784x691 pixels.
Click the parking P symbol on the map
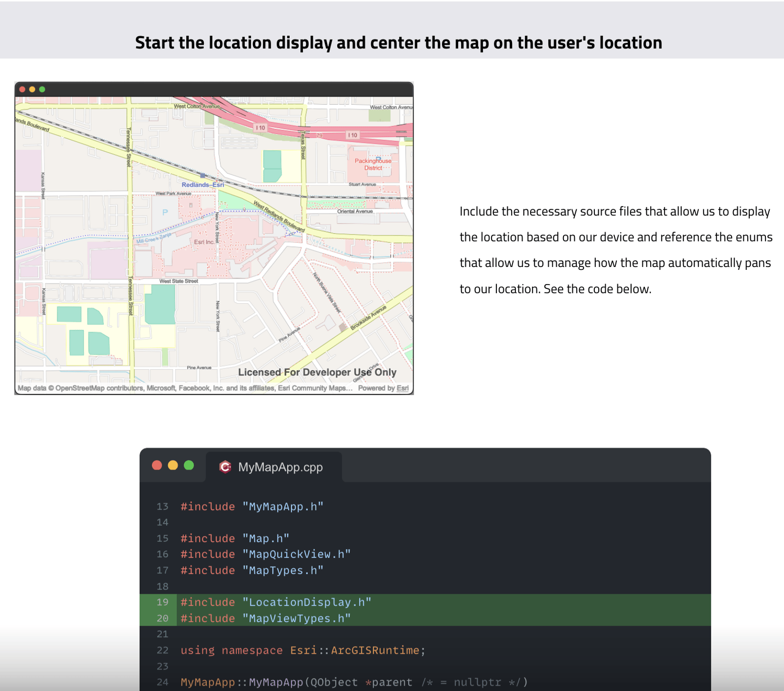(166, 212)
